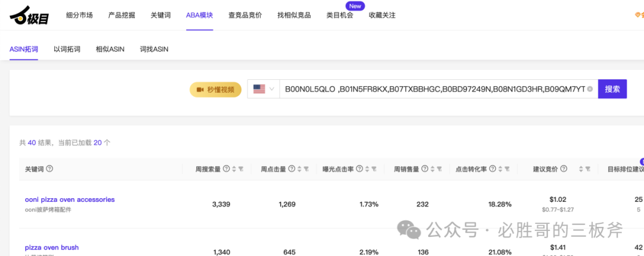Screen dimensions: 644x256
Task: Open keyword ooni pizza oven accessories
Action: click(x=70, y=200)
